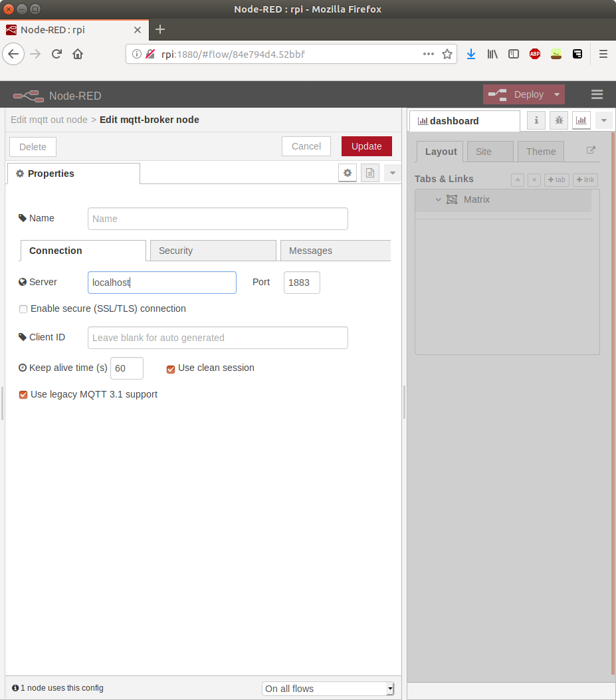Select the Matrix tab row
Screen dimensions: 616x700
pos(503,199)
